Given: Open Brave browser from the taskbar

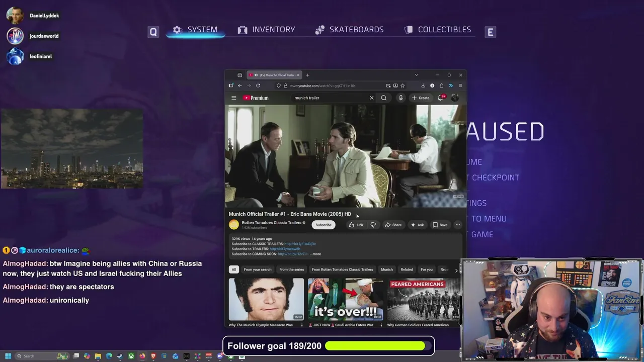Looking at the screenshot, I should click(153, 356).
